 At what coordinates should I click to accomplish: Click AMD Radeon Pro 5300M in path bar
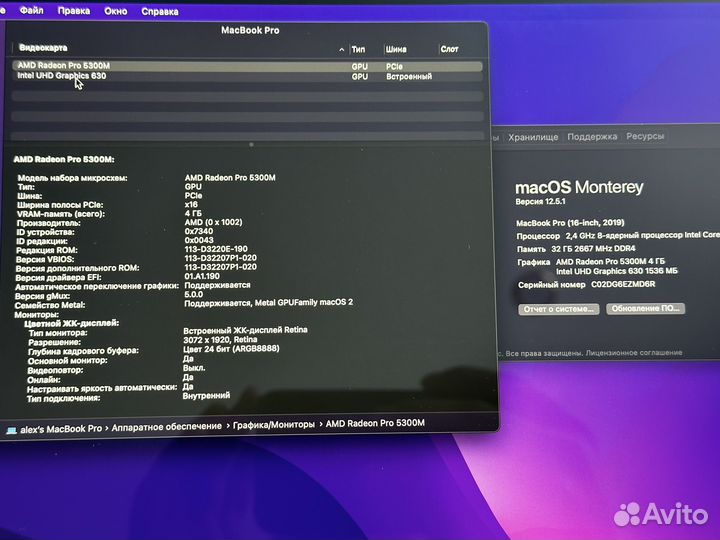tap(375, 423)
